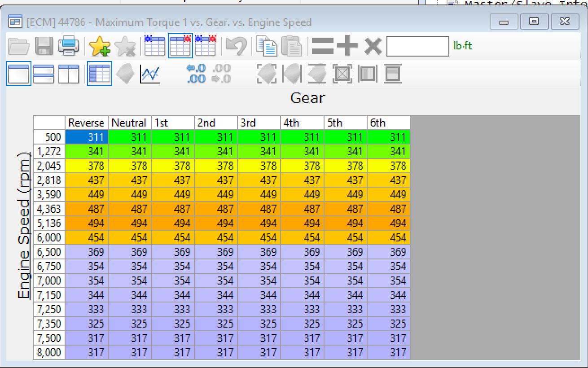This screenshot has height=368, width=588.
Task: Select the 8,000 rpm row header
Action: tap(49, 352)
